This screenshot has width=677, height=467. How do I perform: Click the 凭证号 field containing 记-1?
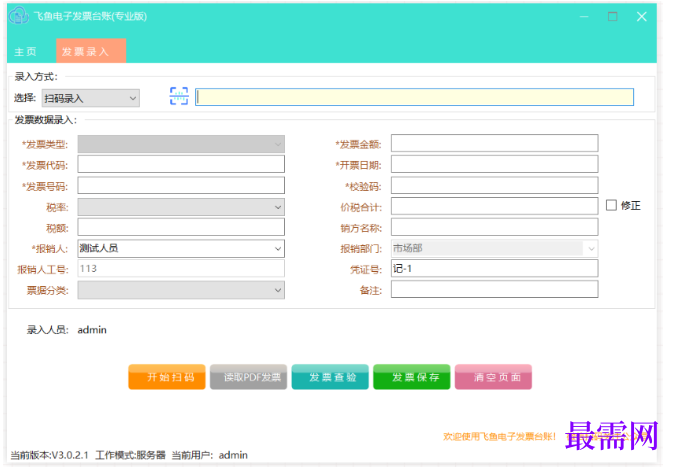coord(494,268)
